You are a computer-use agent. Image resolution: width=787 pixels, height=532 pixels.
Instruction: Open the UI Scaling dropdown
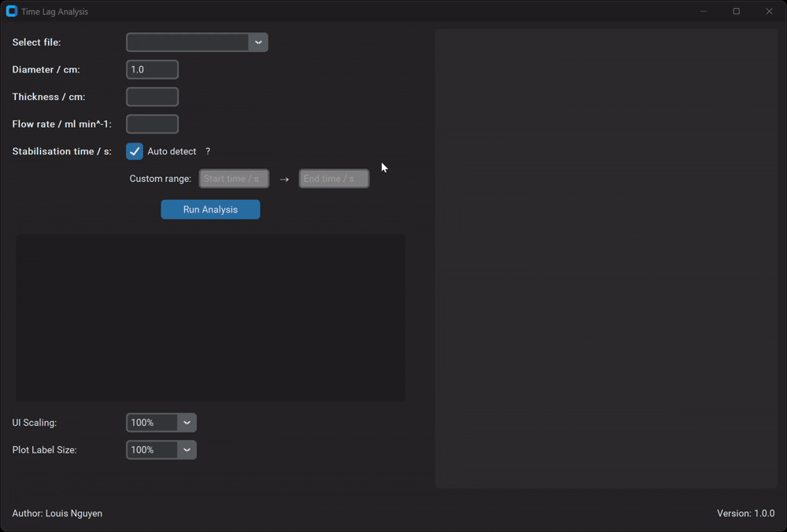(187, 423)
